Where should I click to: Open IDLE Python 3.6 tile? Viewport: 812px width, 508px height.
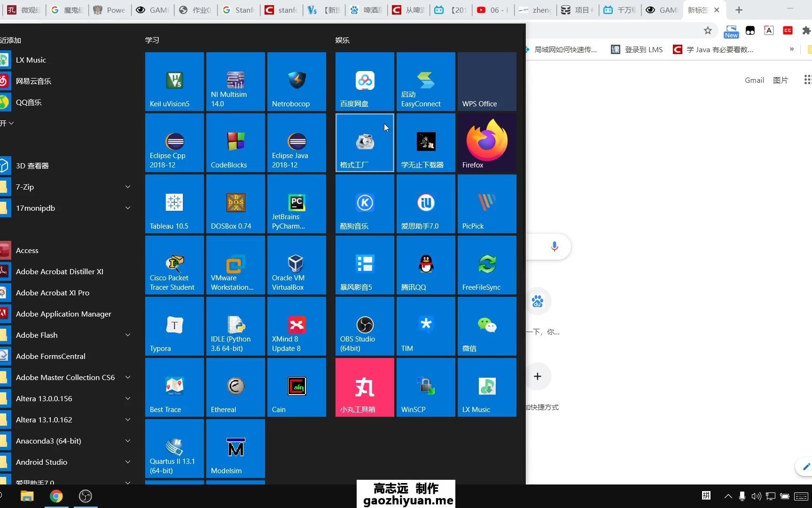click(235, 326)
